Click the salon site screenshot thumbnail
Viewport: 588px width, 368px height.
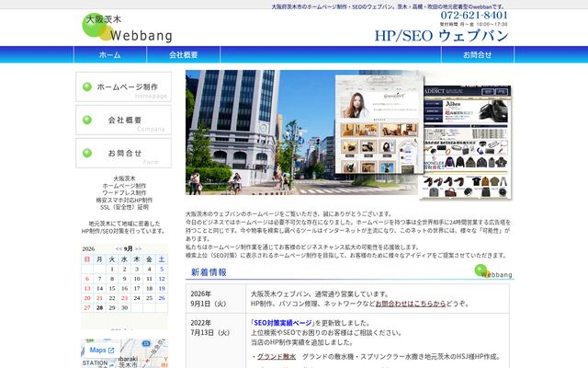tap(379, 124)
